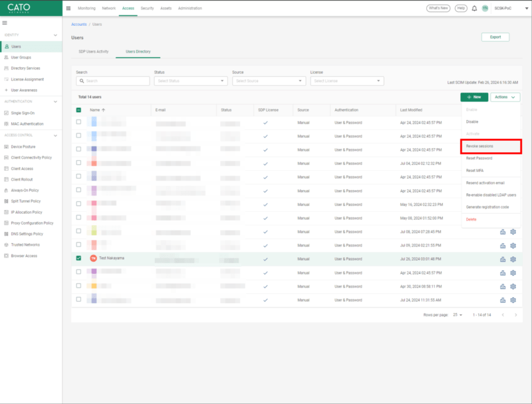
Task: Open the Select License dropdown
Action: coord(346,81)
